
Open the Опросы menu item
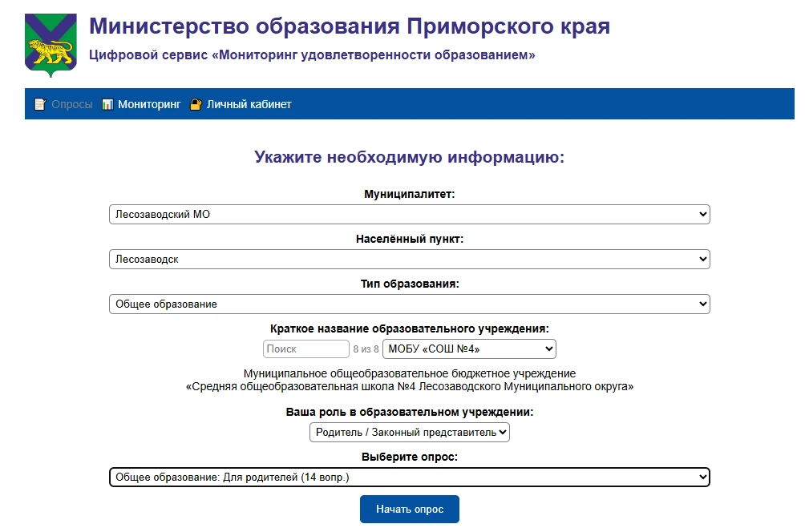[72, 104]
